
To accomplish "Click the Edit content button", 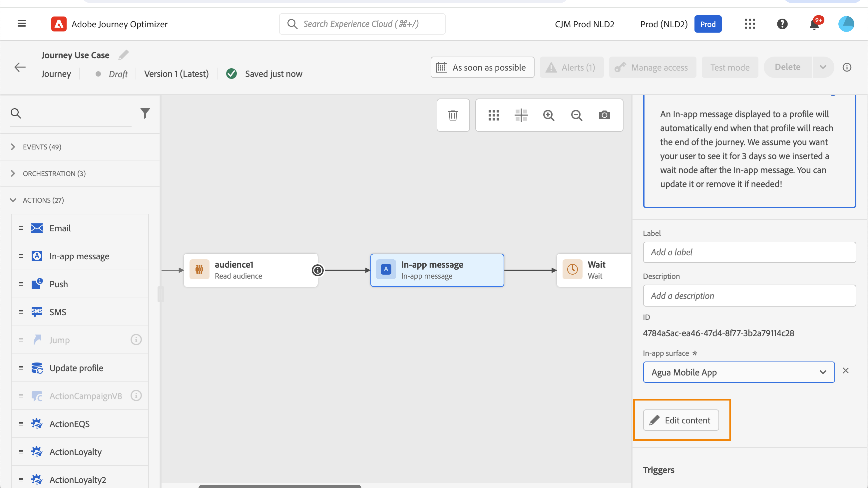I will coord(681,420).
